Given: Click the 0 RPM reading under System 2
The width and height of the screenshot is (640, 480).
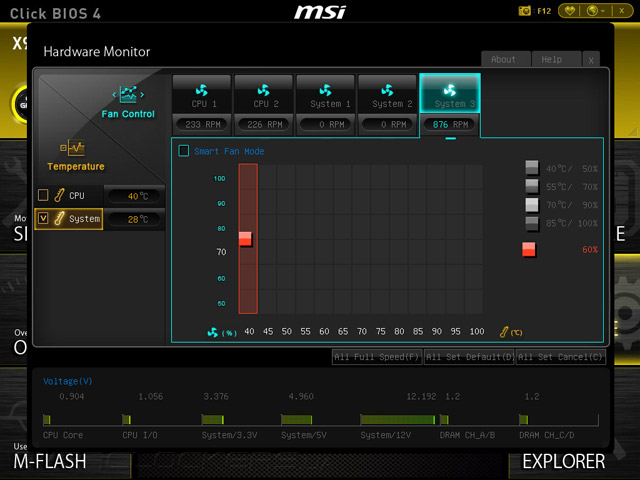Looking at the screenshot, I should click(388, 124).
